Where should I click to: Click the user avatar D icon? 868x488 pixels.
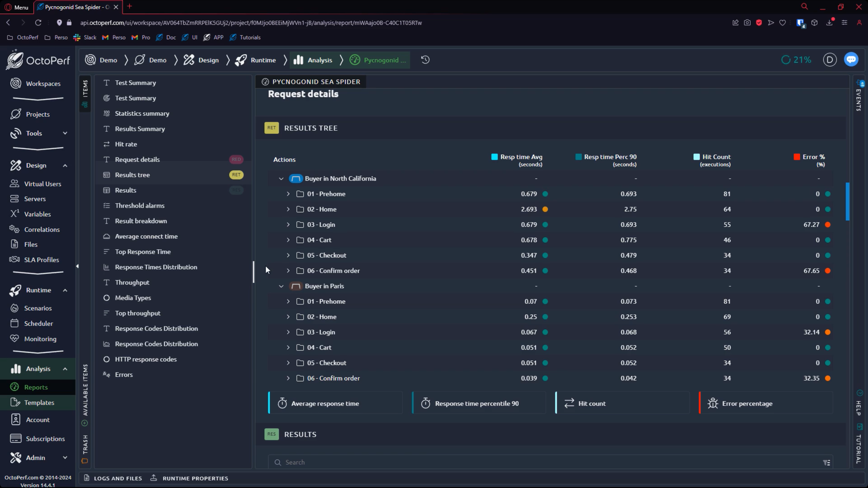tap(830, 60)
